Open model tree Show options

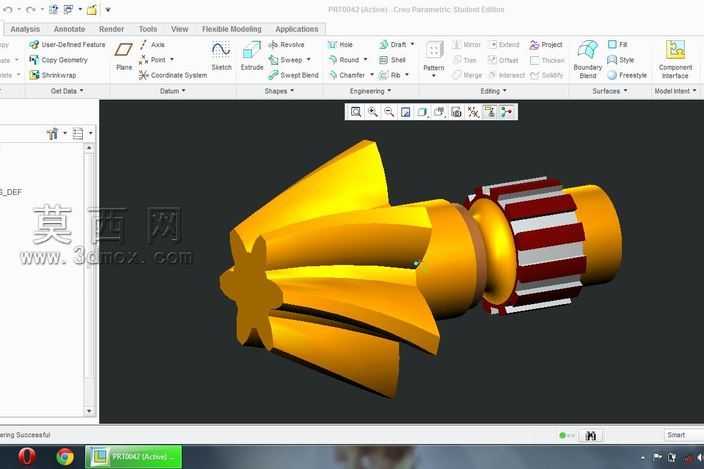click(x=82, y=133)
